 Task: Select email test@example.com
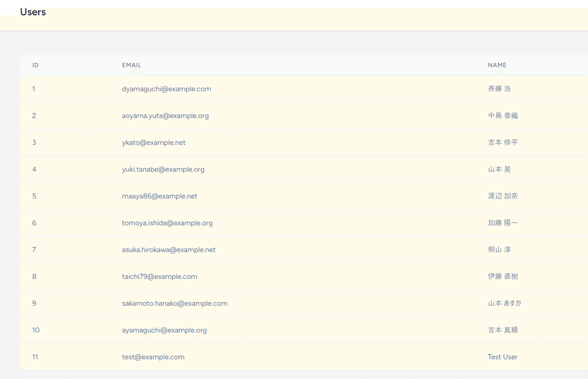153,357
